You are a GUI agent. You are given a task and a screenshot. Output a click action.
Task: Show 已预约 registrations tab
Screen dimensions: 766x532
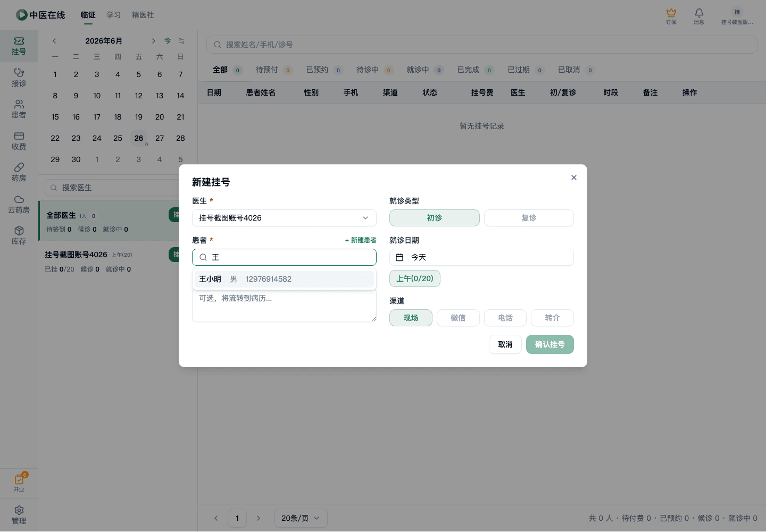click(x=324, y=70)
